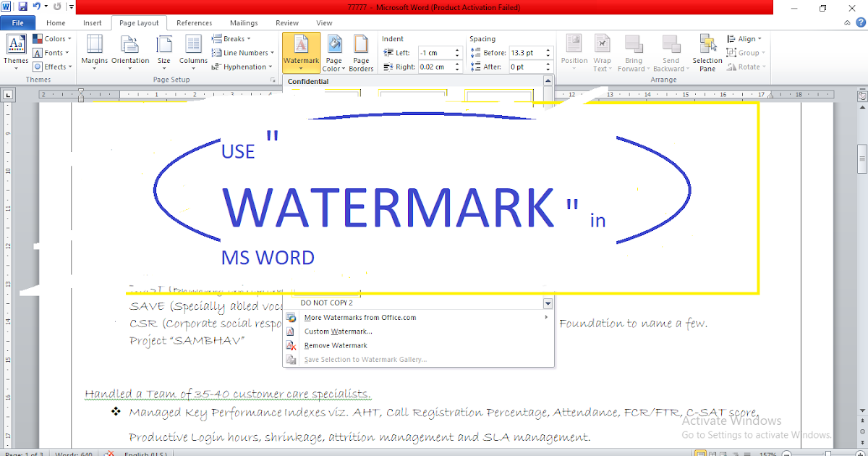The height and width of the screenshot is (456, 868).
Task: Open the DO NOT COPY 2 watermark dropdown arrow
Action: point(547,303)
